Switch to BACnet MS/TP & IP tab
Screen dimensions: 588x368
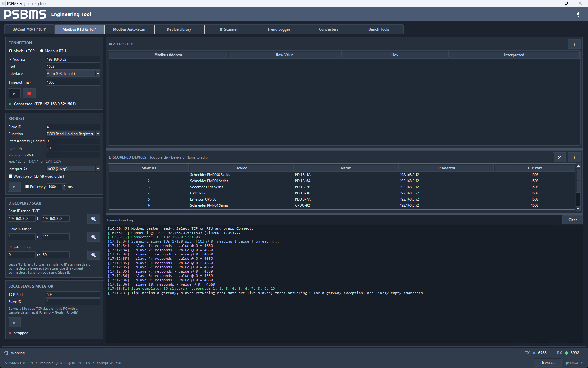(29, 29)
